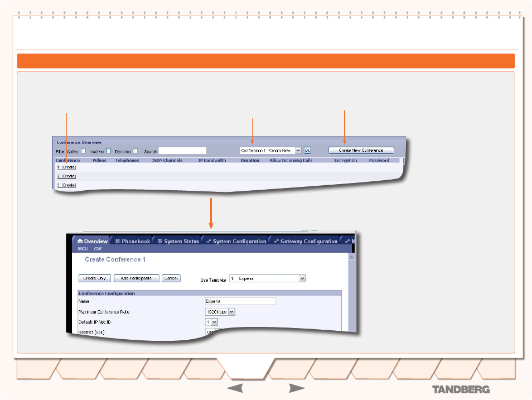This screenshot has height=400, width=532.
Task: Click the System Status tab info icon
Action: [160, 241]
